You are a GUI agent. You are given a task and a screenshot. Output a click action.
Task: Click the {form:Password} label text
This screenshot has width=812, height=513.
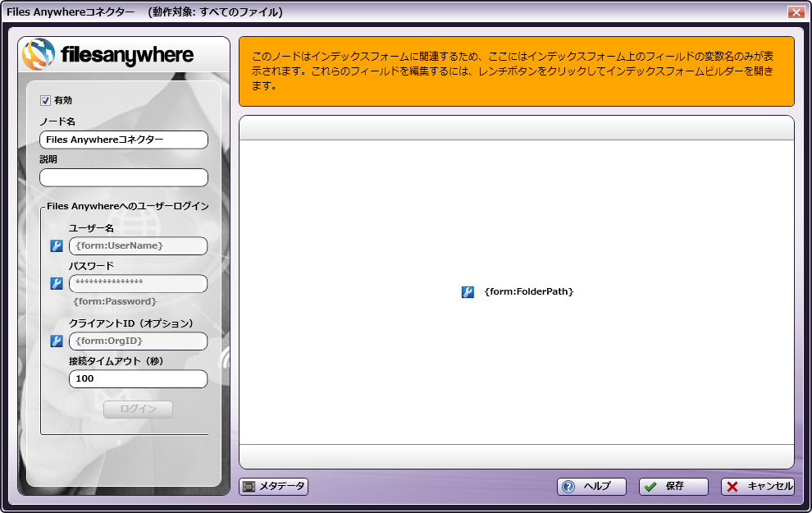(x=115, y=301)
